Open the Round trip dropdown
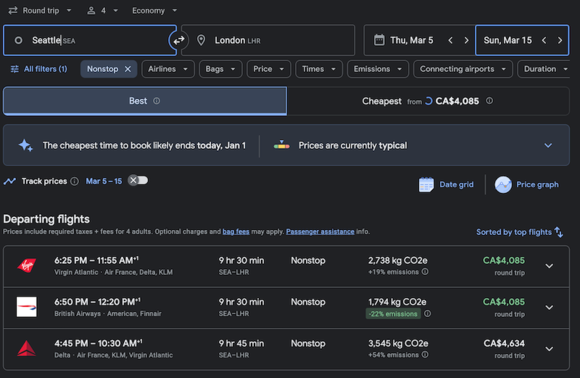This screenshot has height=378, width=580. tap(40, 10)
